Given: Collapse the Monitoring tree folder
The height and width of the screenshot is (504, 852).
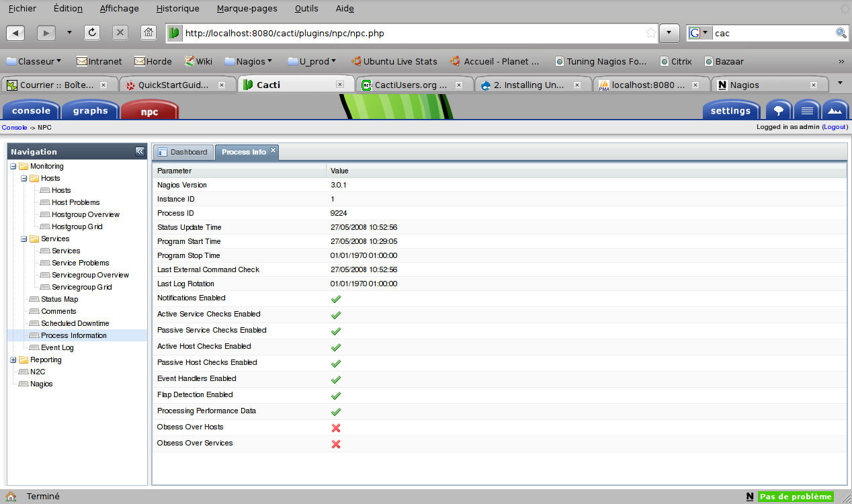Looking at the screenshot, I should pos(13,166).
